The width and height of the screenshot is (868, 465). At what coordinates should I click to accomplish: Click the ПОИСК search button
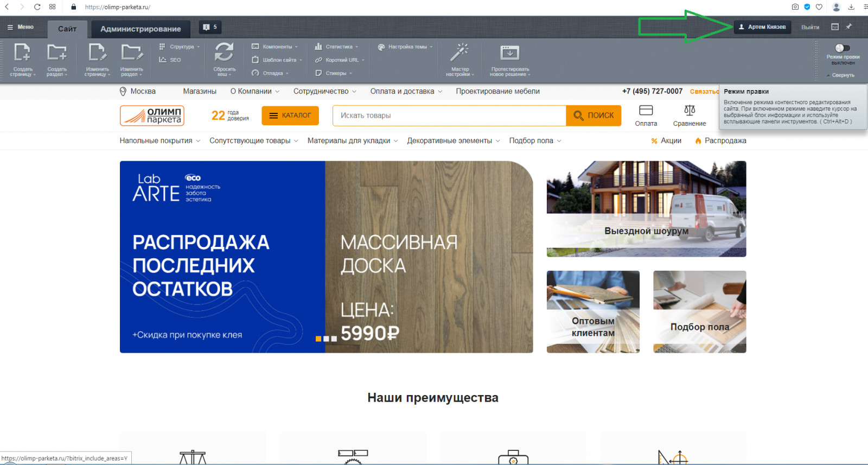click(593, 116)
